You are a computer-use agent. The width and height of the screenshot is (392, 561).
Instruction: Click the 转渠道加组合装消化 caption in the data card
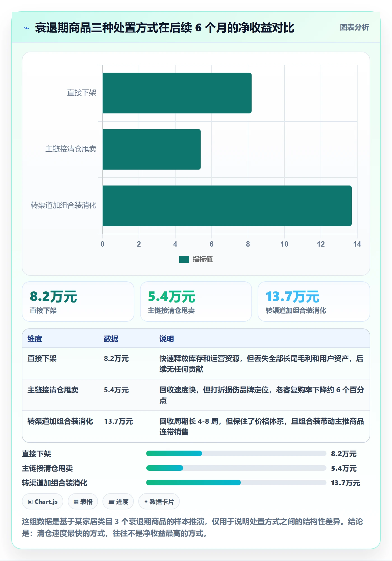pyautogui.click(x=296, y=310)
